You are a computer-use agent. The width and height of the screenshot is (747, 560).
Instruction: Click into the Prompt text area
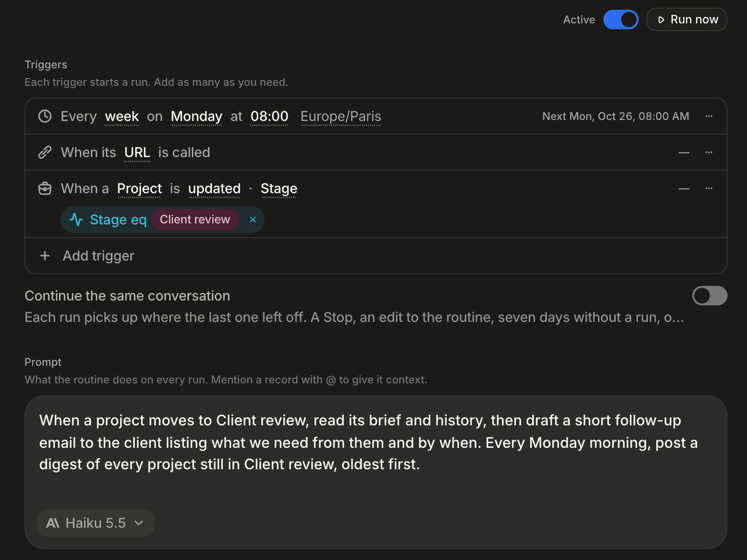click(376, 472)
